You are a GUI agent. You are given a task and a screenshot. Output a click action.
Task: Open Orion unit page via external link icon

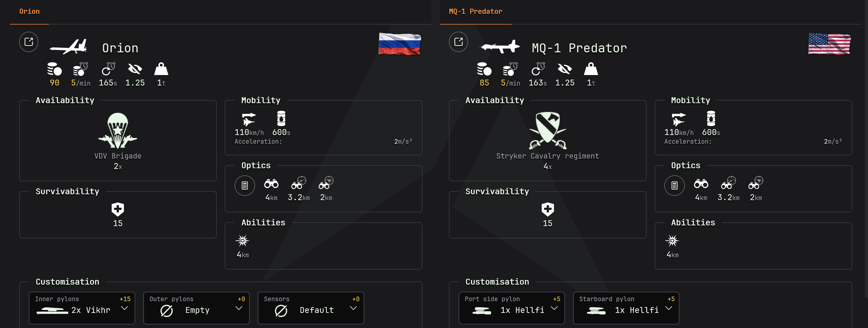click(x=29, y=42)
